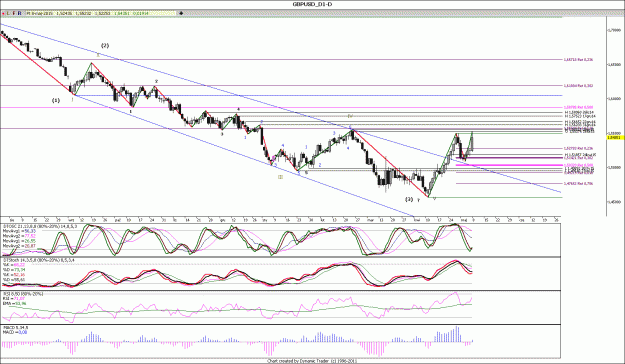Select the GBPUSD_D1-D chart title
This screenshot has width=625, height=364.
pyautogui.click(x=312, y=4)
